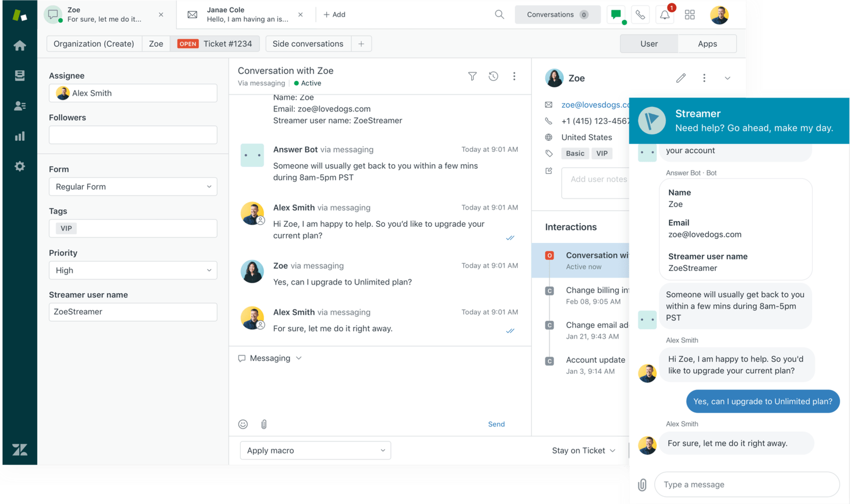Check notifications via the bell icon

tap(665, 14)
